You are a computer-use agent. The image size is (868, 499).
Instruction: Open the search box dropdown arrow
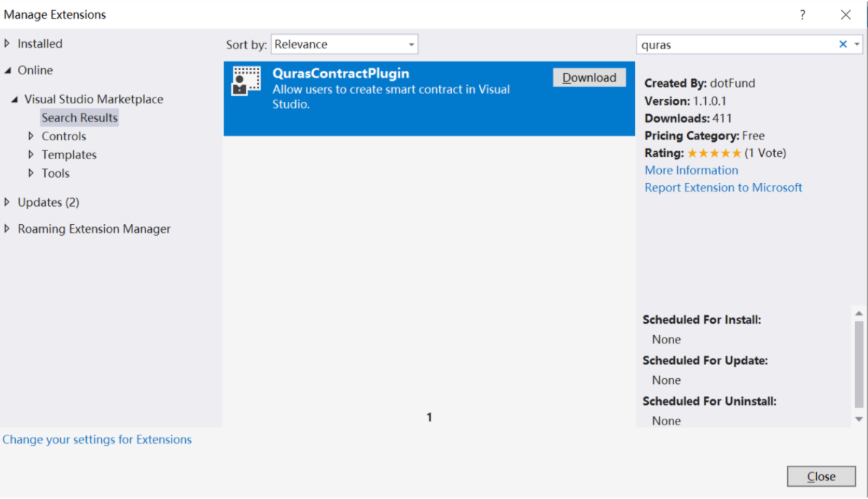[x=858, y=44]
